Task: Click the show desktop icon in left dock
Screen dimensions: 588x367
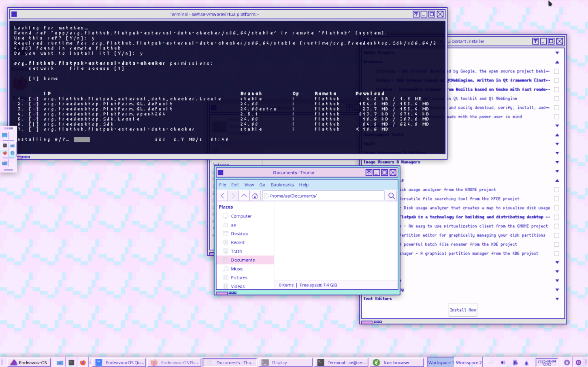Action: click(5, 135)
